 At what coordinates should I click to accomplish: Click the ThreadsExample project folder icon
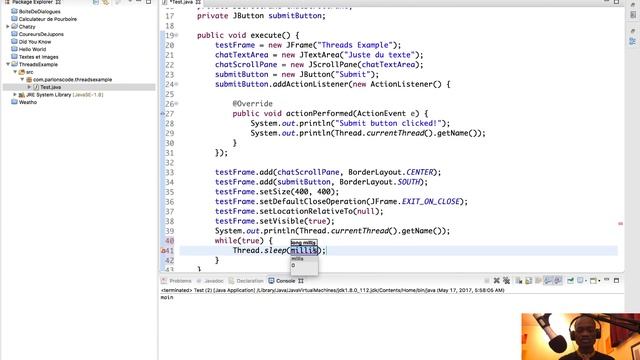click(15, 64)
